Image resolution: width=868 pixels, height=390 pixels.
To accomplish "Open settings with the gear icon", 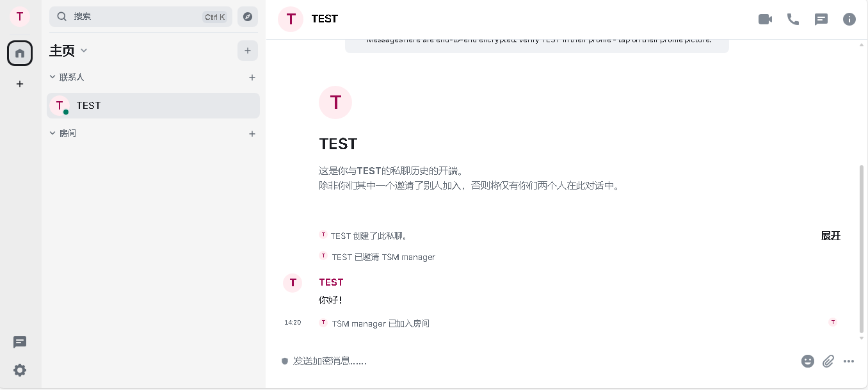I will pyautogui.click(x=20, y=370).
